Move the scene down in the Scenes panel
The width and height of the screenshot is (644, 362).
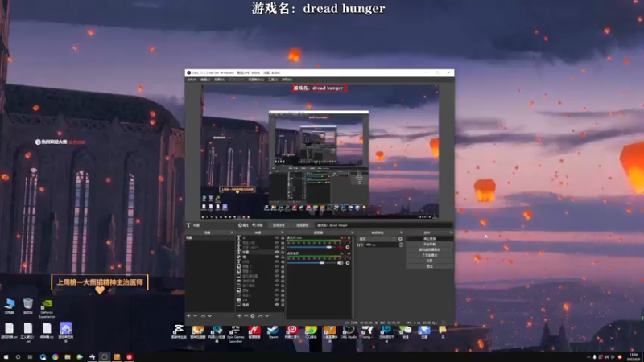pos(210,315)
